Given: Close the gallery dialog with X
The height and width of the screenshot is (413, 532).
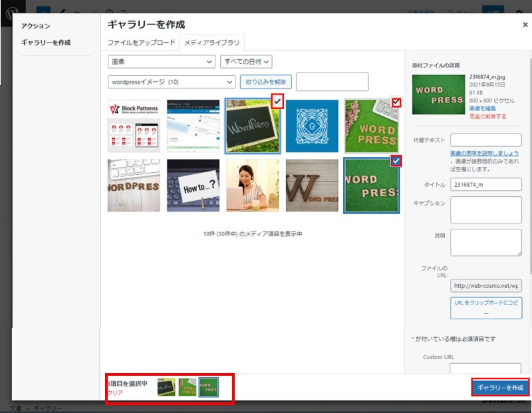Looking at the screenshot, I should point(525,24).
